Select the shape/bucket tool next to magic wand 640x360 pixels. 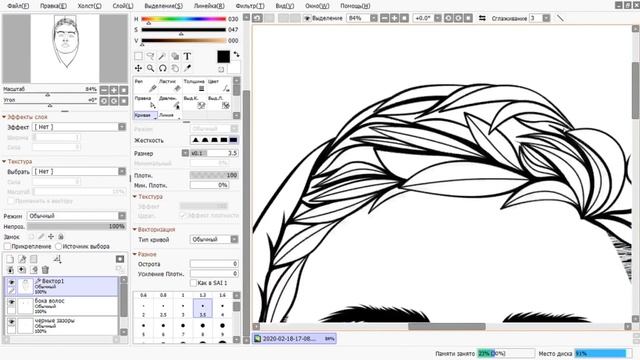(175, 56)
